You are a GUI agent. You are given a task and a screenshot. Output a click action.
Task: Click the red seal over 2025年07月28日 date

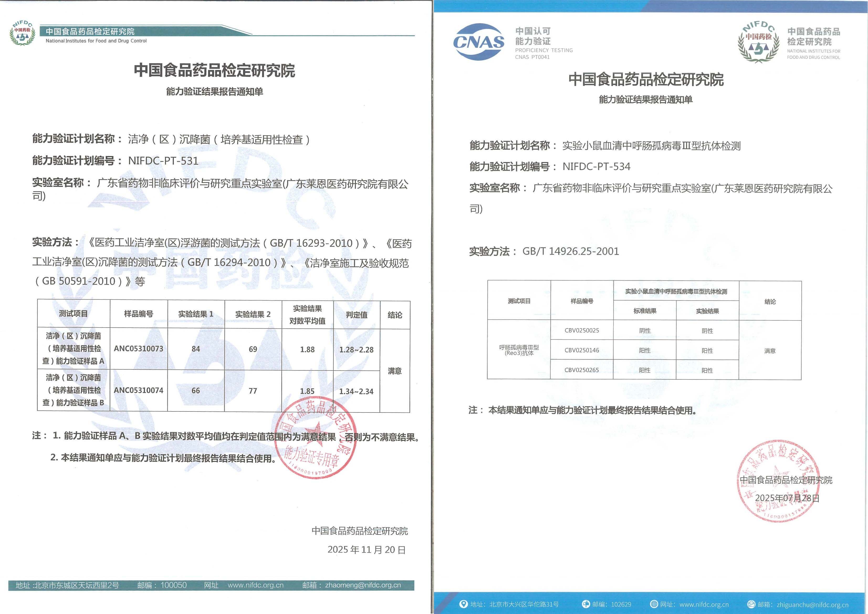(x=778, y=481)
